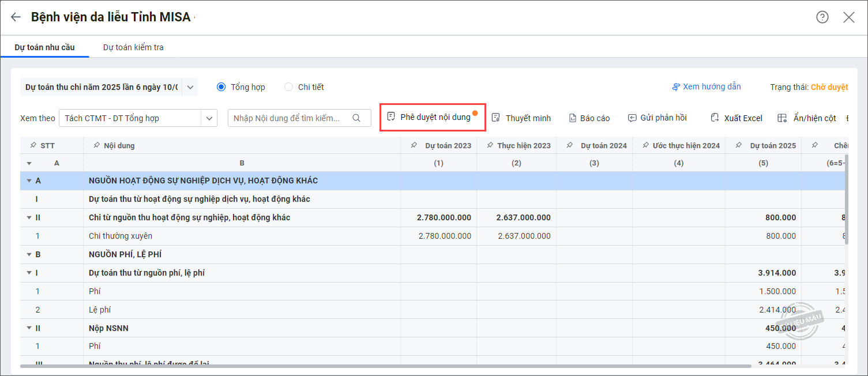868x376 pixels.
Task: Pin the Dự toán 2023 column
Action: tap(414, 146)
